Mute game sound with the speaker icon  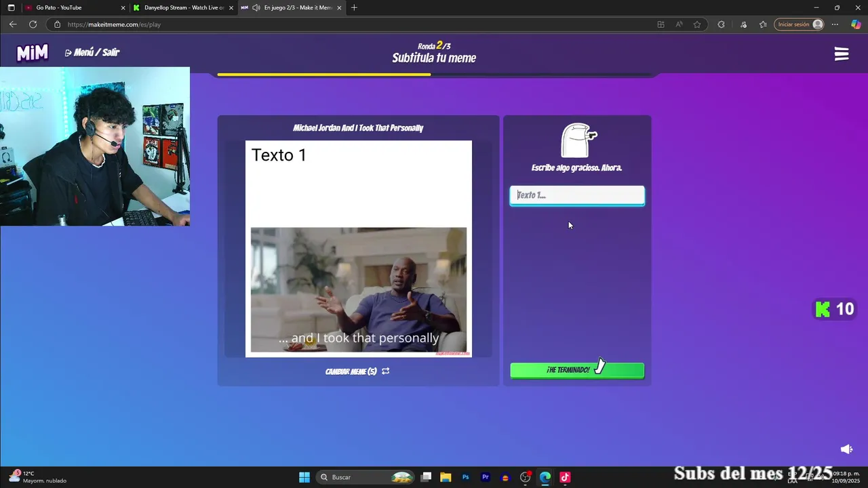tap(846, 449)
